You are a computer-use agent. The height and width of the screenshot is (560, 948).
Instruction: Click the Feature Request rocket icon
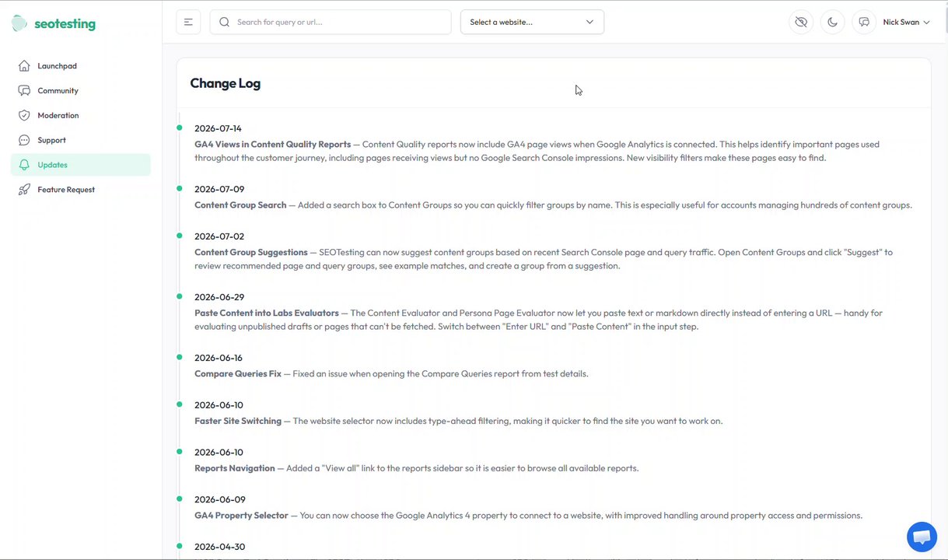[24, 190]
